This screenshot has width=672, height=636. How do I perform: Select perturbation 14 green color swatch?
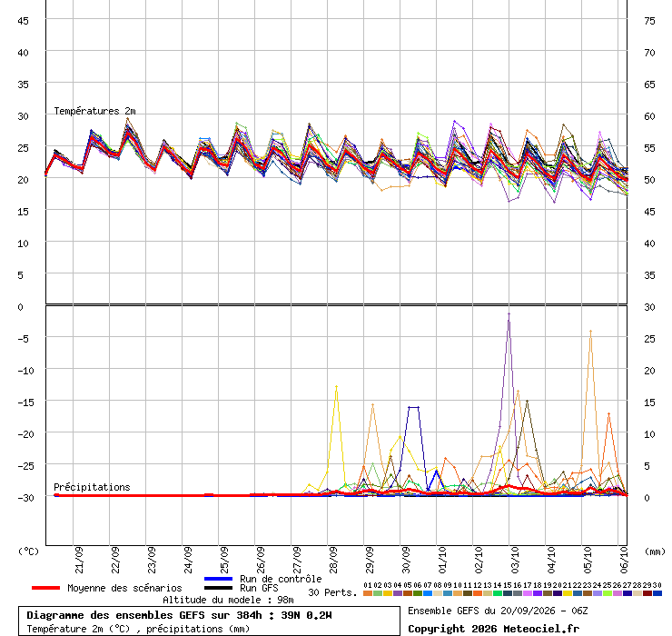pyautogui.click(x=498, y=593)
